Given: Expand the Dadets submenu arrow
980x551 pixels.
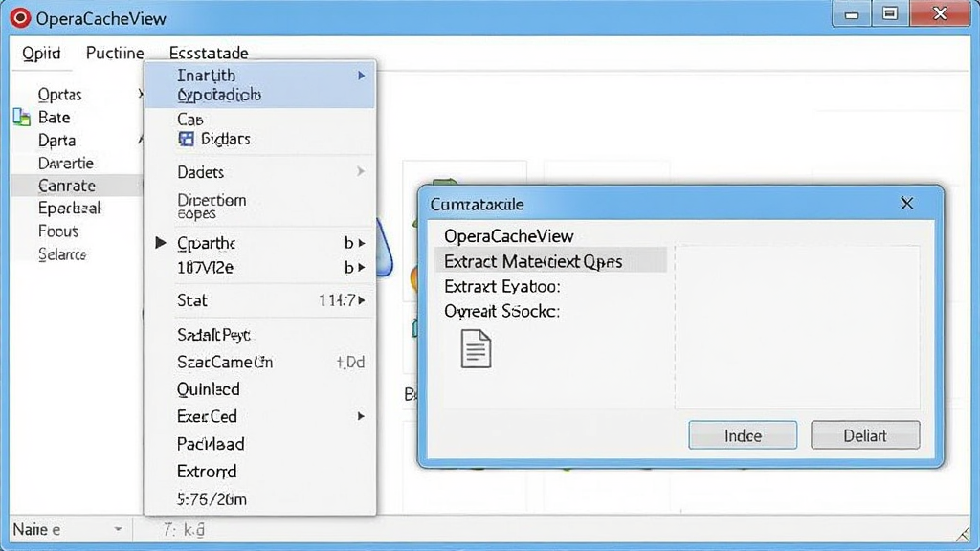Looking at the screenshot, I should (x=361, y=171).
